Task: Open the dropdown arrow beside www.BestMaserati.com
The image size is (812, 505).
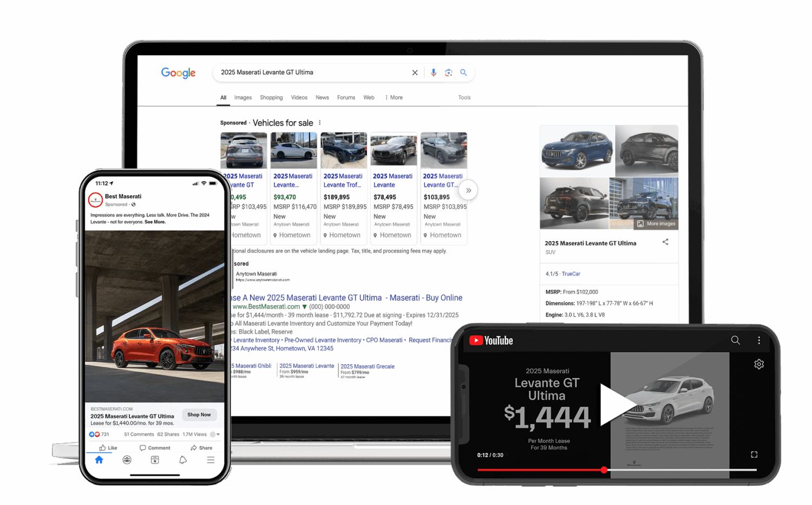Action: (304, 307)
